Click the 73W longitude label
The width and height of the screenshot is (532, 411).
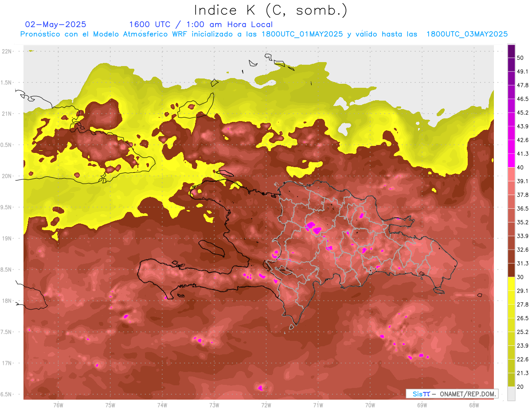click(214, 405)
